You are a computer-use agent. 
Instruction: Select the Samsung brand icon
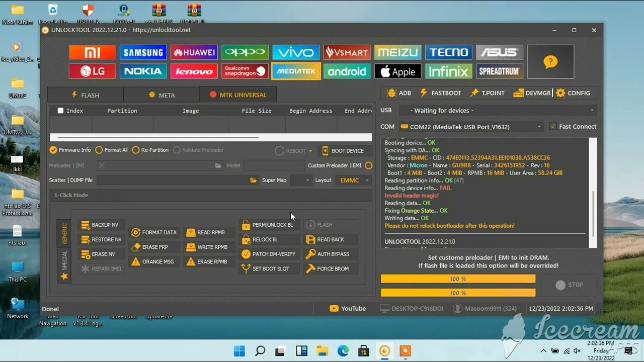point(143,52)
